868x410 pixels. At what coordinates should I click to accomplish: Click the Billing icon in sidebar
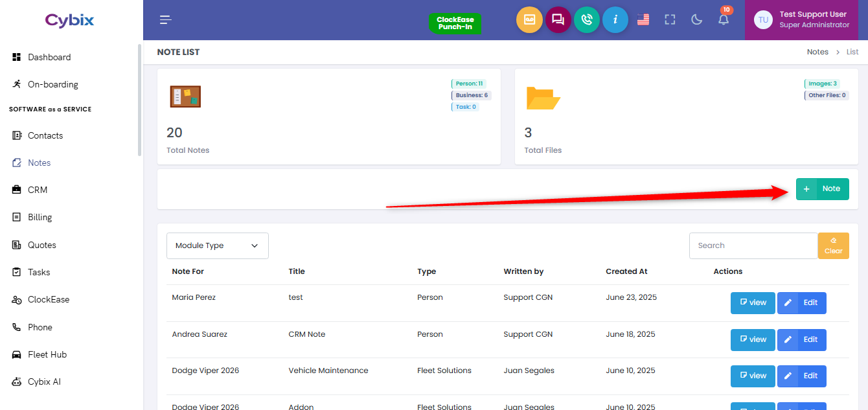(17, 217)
